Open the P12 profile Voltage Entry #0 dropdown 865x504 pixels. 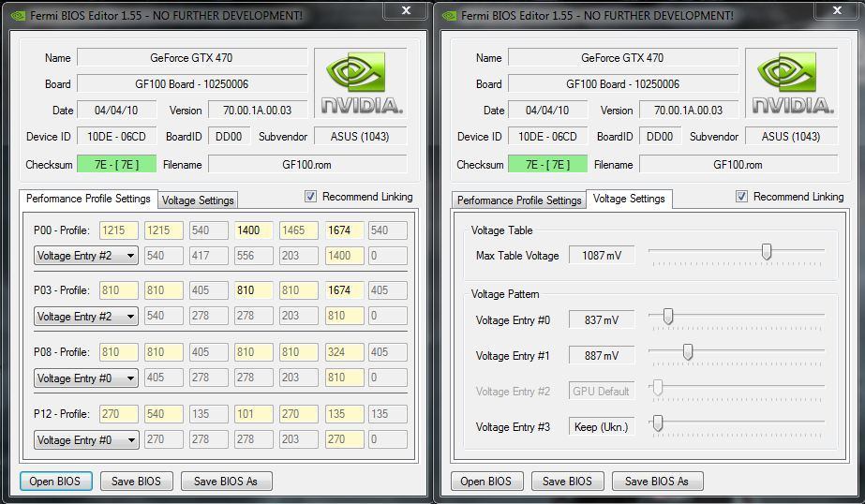click(x=86, y=439)
